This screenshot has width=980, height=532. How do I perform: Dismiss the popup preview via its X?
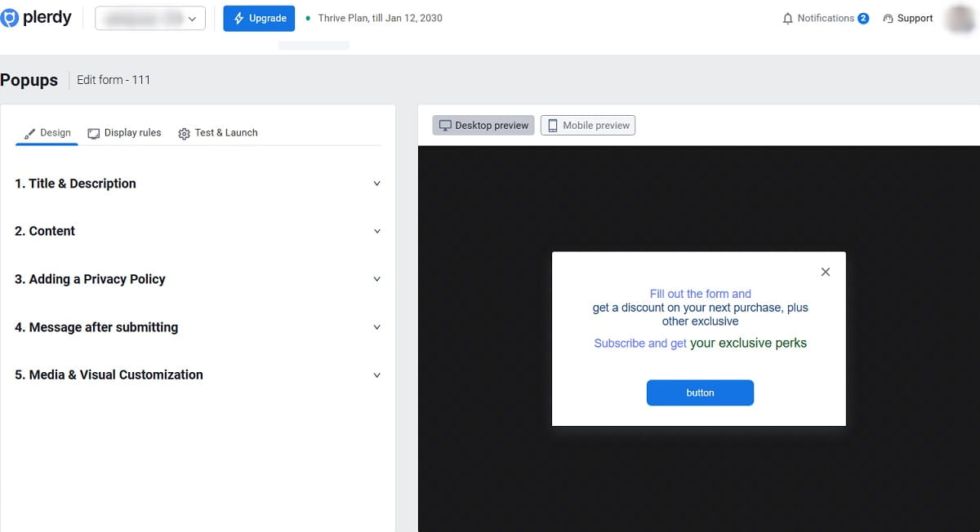(825, 272)
